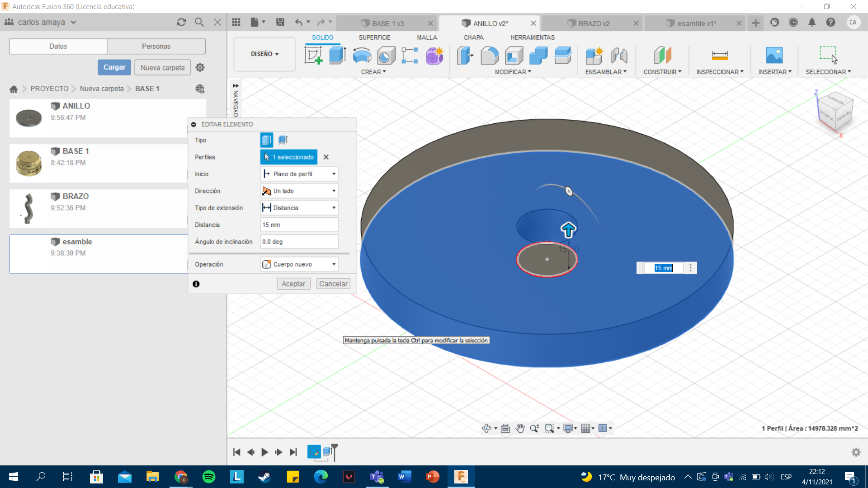Open Spotify from the taskbar
This screenshot has height=488, width=868.
tap(209, 477)
